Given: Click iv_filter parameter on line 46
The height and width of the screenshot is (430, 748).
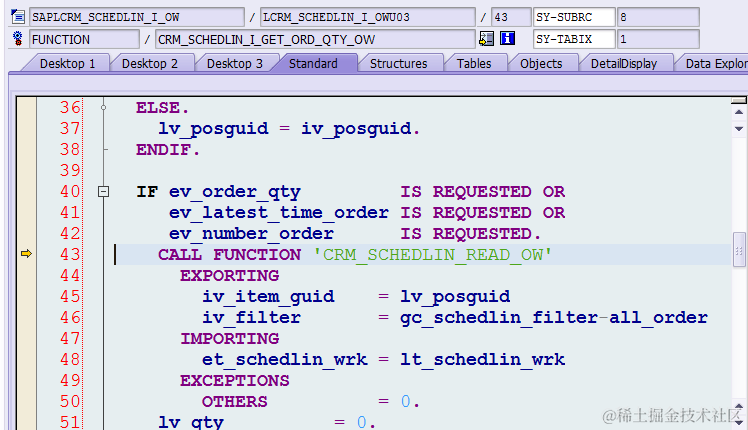Looking at the screenshot, I should coord(251,317).
